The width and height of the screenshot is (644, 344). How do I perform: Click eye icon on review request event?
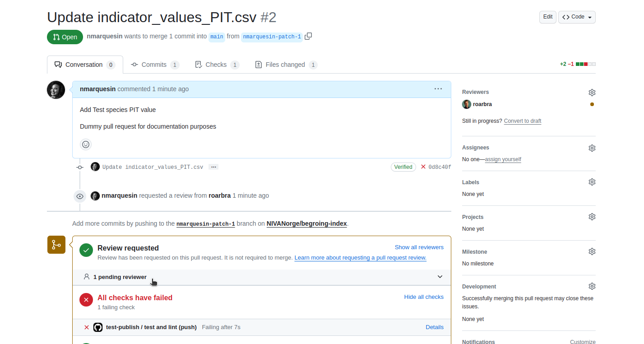click(x=80, y=196)
